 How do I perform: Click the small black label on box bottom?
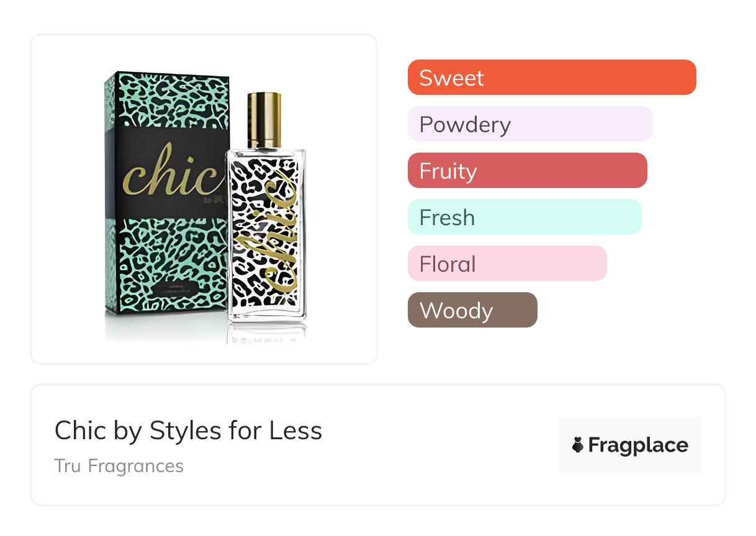click(x=175, y=286)
